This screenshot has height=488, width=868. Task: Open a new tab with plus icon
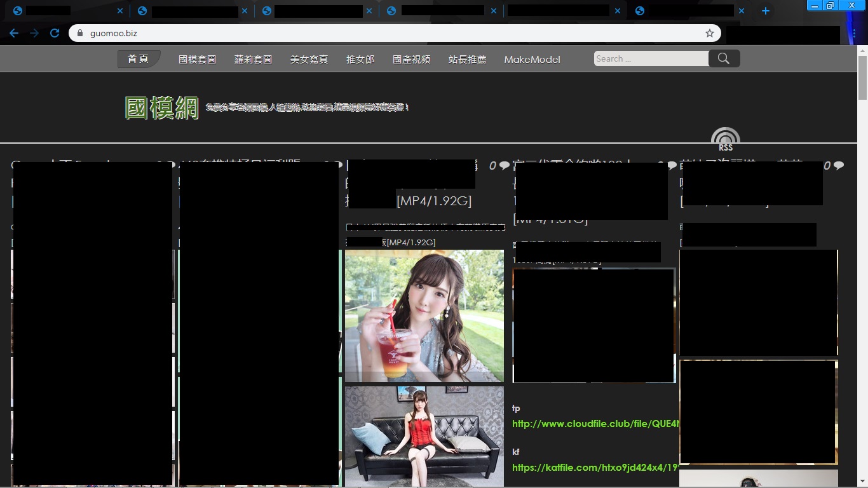[766, 11]
